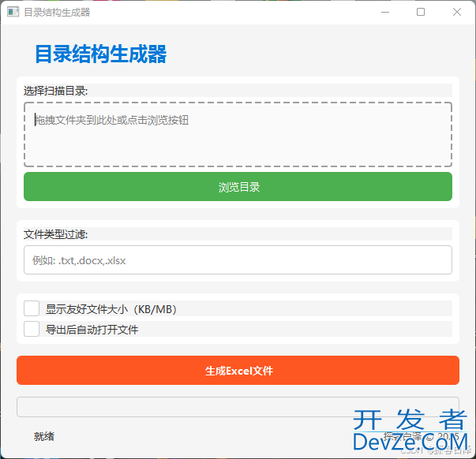Screen dimensions: 476x459
Task: Toggle via the 显示友好文件大小（KB/MB）label text
Action: tap(111, 309)
